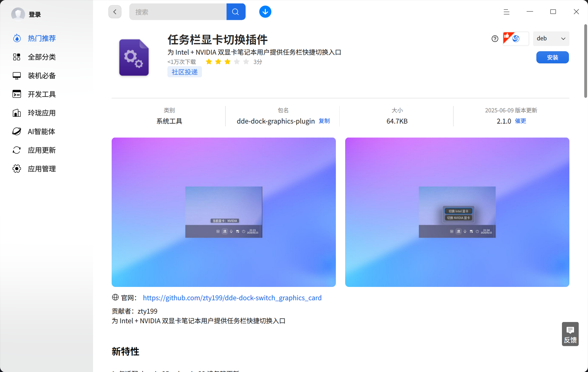Select 装机必备 in the sidebar
Viewport: 588px width, 372px height.
click(42, 75)
